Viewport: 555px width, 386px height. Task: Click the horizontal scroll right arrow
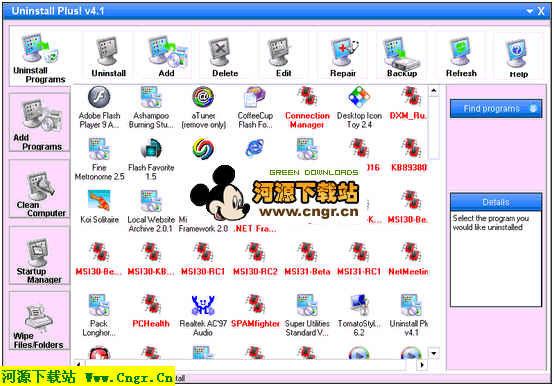[x=421, y=364]
